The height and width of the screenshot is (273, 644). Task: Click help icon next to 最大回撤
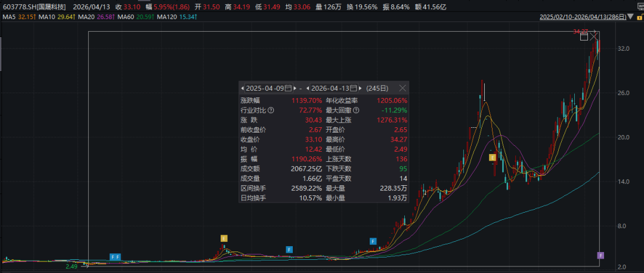tap(357, 111)
